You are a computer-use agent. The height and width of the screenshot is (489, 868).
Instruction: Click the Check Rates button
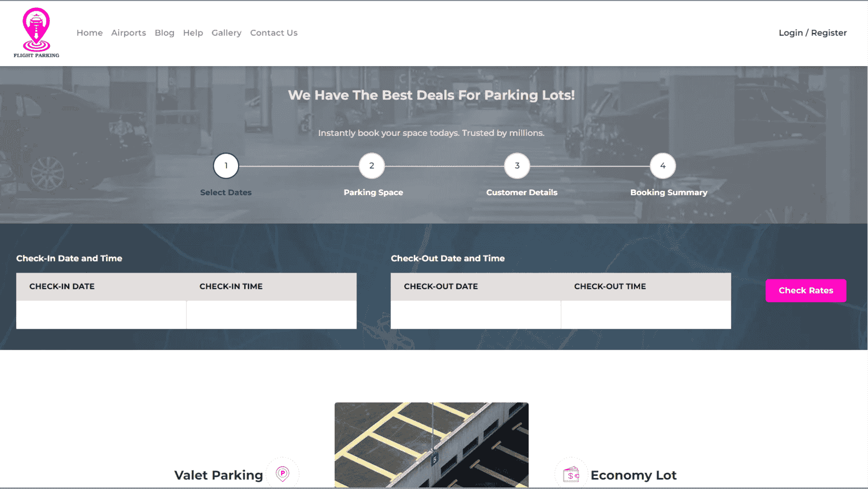pyautogui.click(x=806, y=291)
